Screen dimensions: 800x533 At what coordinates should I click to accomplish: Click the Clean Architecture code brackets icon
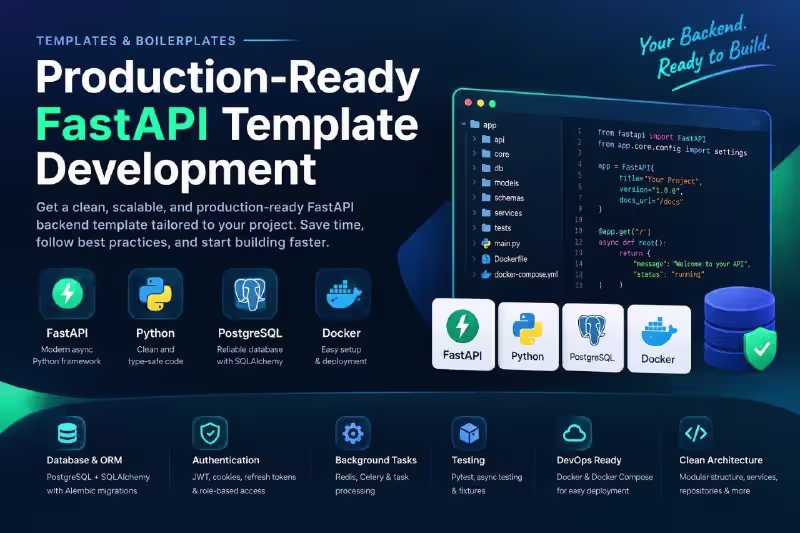pyautogui.click(x=696, y=433)
